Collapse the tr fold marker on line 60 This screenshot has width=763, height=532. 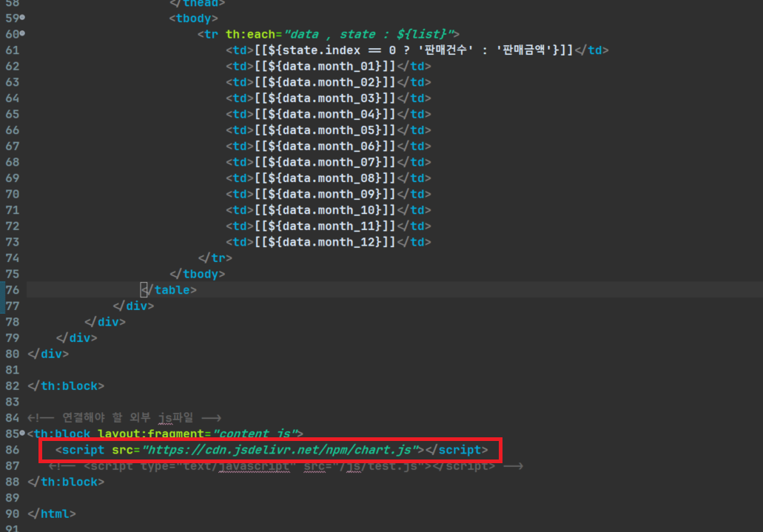22,33
